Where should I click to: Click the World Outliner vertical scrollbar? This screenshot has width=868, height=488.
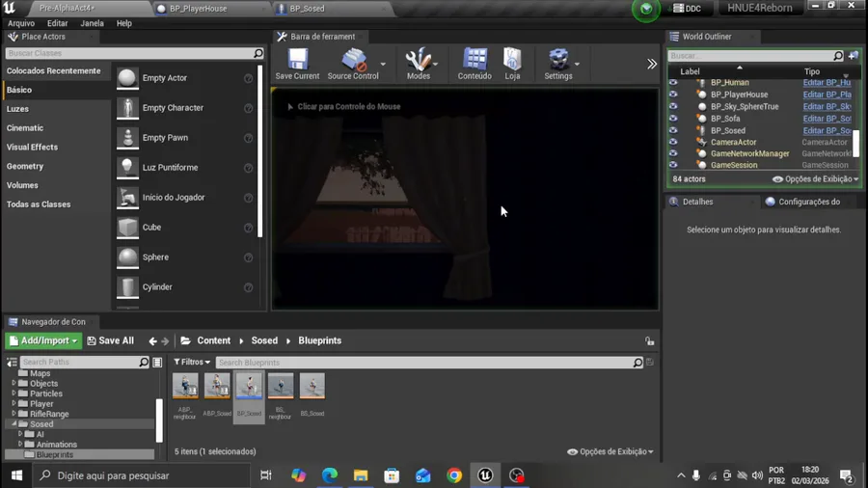point(855,143)
